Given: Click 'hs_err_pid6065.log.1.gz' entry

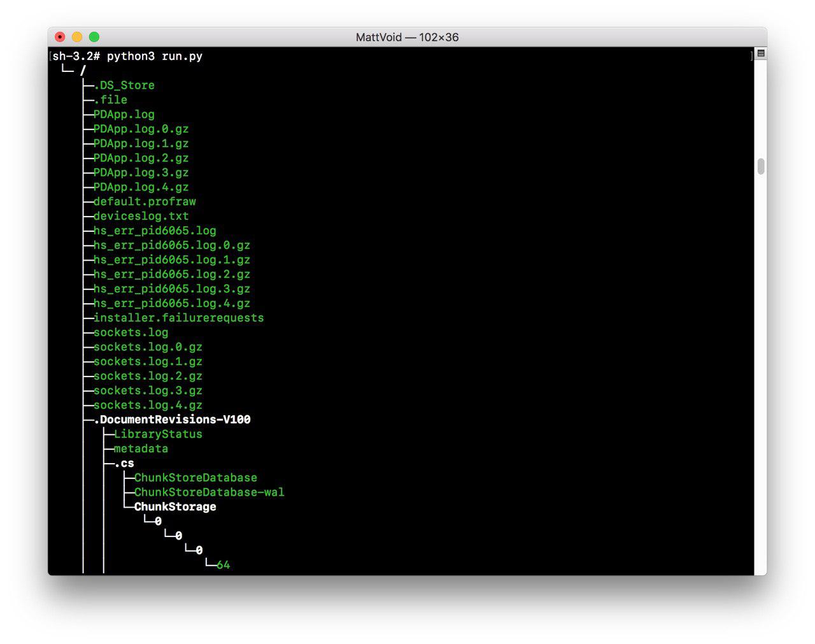Looking at the screenshot, I should point(172,260).
